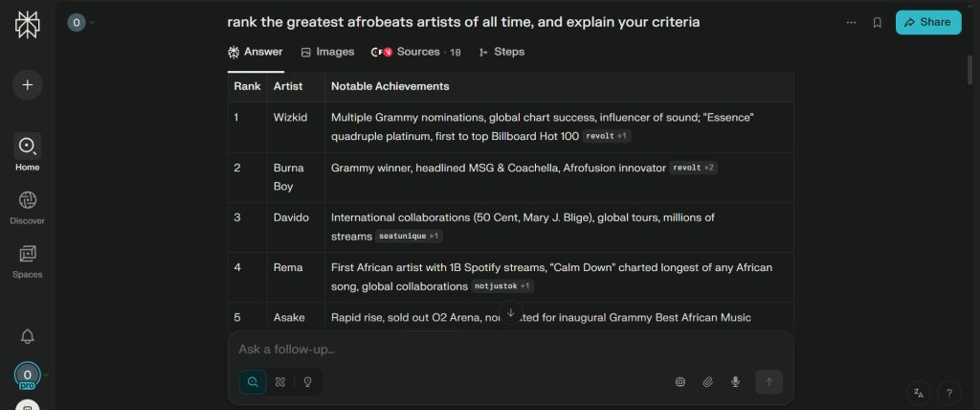Select the Labs lightbulb mode

(307, 382)
